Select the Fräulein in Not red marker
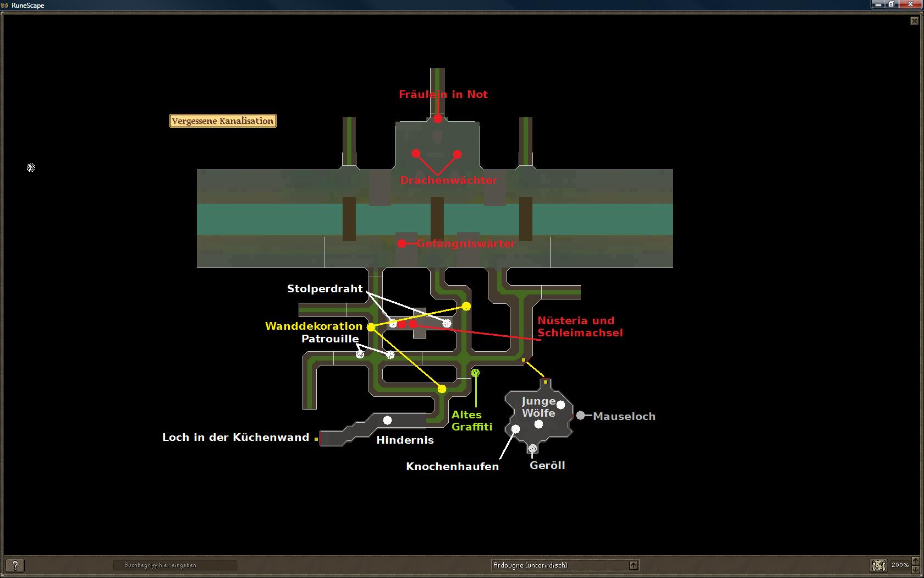This screenshot has height=578, width=924. [x=437, y=118]
